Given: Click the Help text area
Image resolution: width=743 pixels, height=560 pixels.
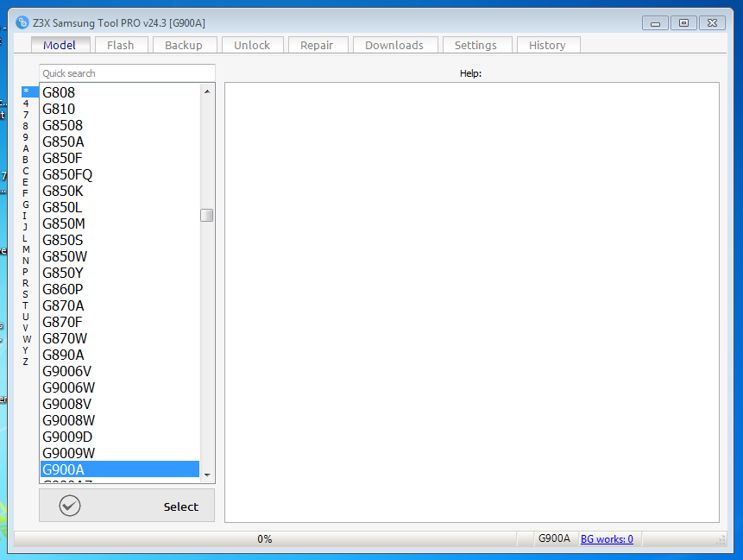Looking at the screenshot, I should point(472,302).
